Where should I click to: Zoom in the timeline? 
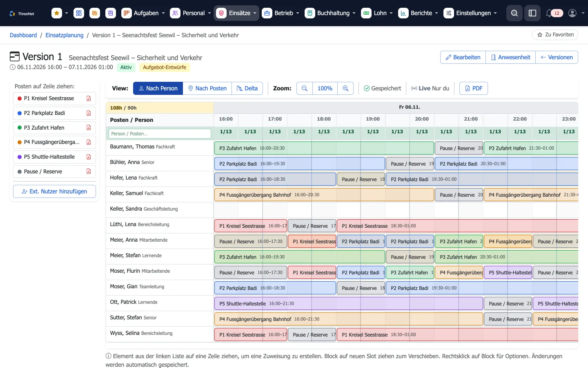click(345, 88)
